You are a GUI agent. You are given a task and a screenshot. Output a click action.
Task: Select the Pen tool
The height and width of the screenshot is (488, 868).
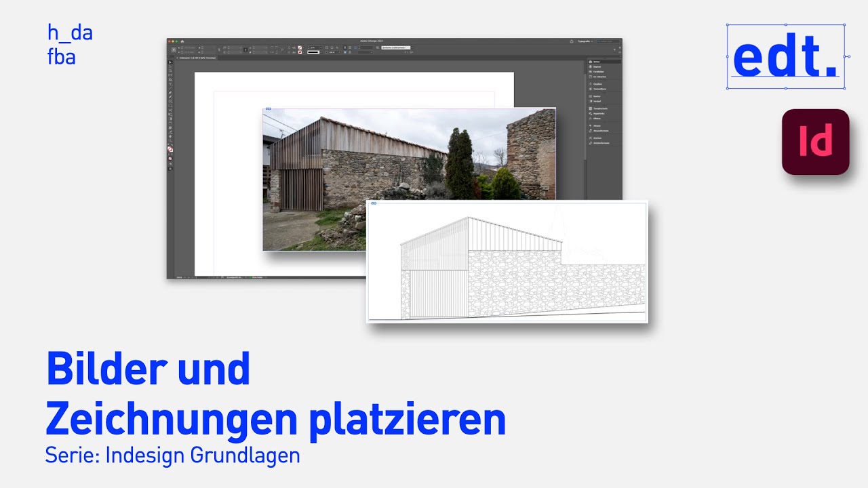point(170,93)
